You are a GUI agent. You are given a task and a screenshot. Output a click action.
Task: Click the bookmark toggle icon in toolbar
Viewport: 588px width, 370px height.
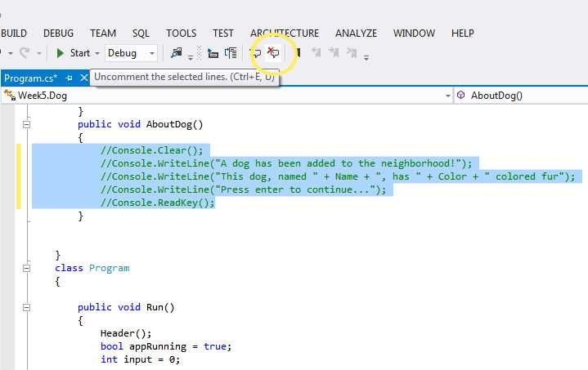tap(298, 53)
